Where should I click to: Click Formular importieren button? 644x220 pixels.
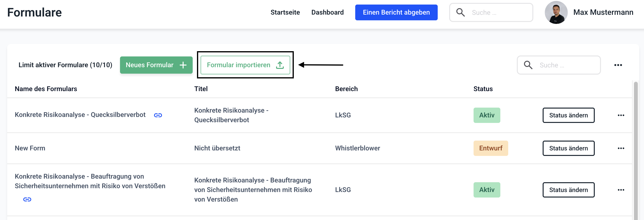[x=245, y=65]
